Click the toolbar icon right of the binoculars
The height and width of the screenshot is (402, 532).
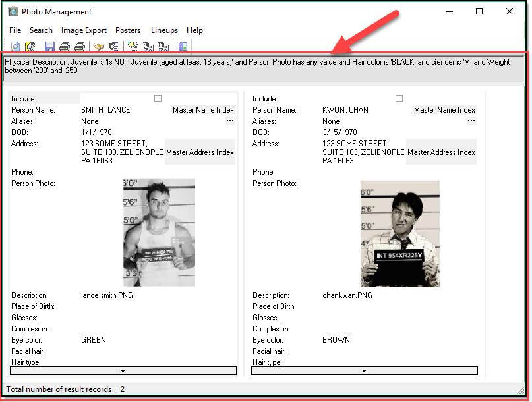(x=113, y=47)
